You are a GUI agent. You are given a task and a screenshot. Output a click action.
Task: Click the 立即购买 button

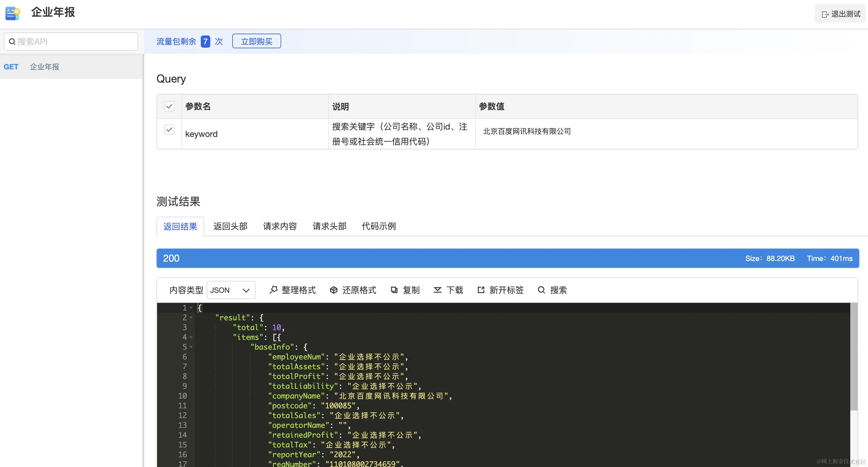click(x=256, y=41)
